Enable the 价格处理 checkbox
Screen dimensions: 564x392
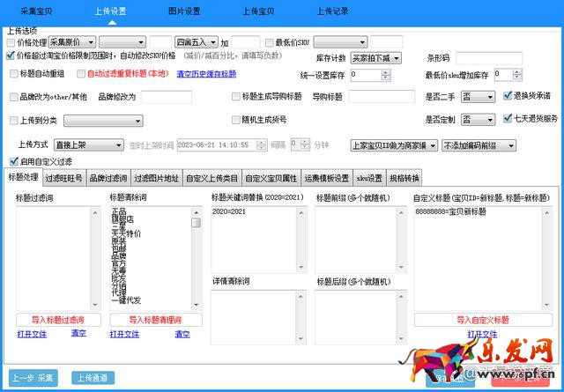coord(11,41)
